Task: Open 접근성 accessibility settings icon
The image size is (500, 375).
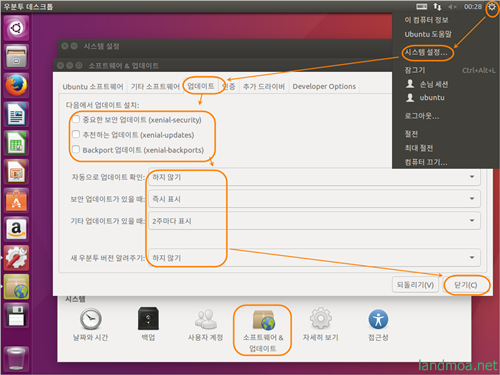Action: [378, 325]
